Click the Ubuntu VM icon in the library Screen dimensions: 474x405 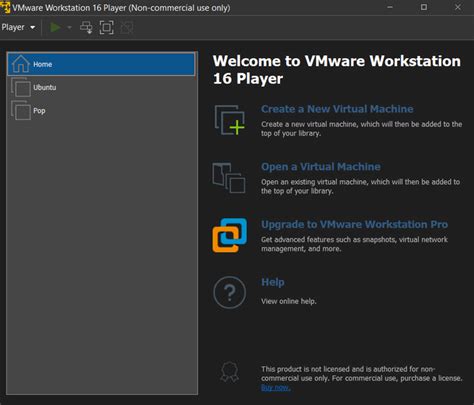tap(21, 87)
